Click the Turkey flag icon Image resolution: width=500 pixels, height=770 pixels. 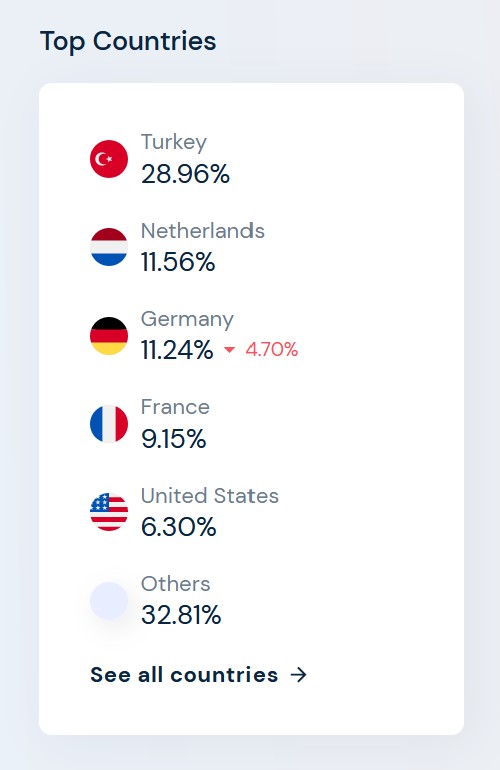(109, 159)
